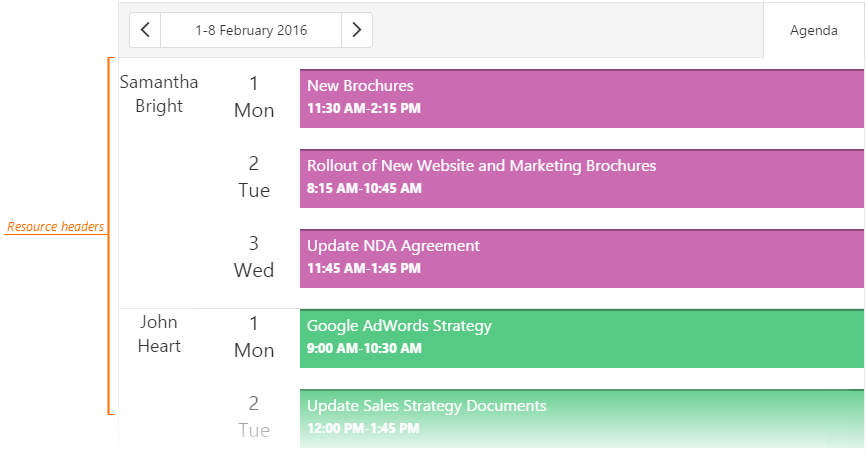Screen dimensions: 866x460
Task: Click the Resource headers annotation label
Action: pos(55,227)
